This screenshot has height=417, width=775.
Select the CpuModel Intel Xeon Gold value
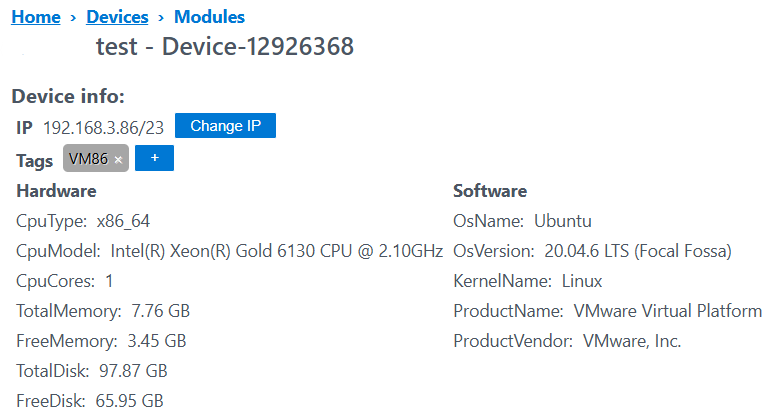click(276, 251)
